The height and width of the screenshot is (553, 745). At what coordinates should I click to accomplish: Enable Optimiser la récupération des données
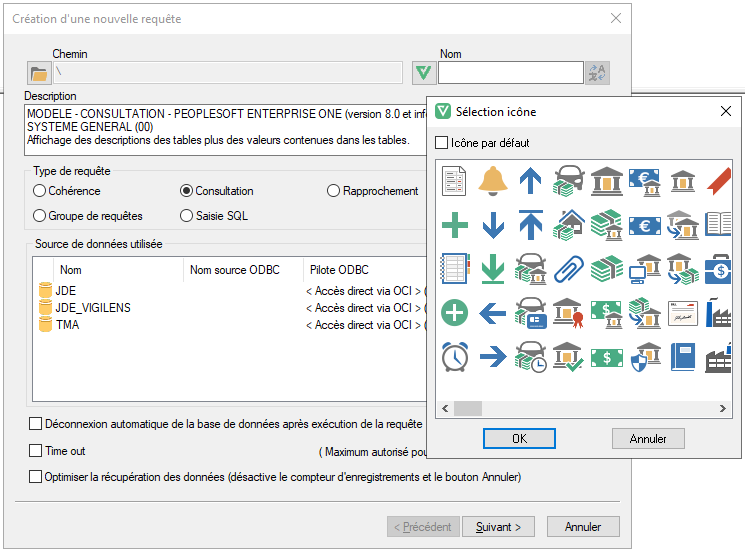(37, 477)
